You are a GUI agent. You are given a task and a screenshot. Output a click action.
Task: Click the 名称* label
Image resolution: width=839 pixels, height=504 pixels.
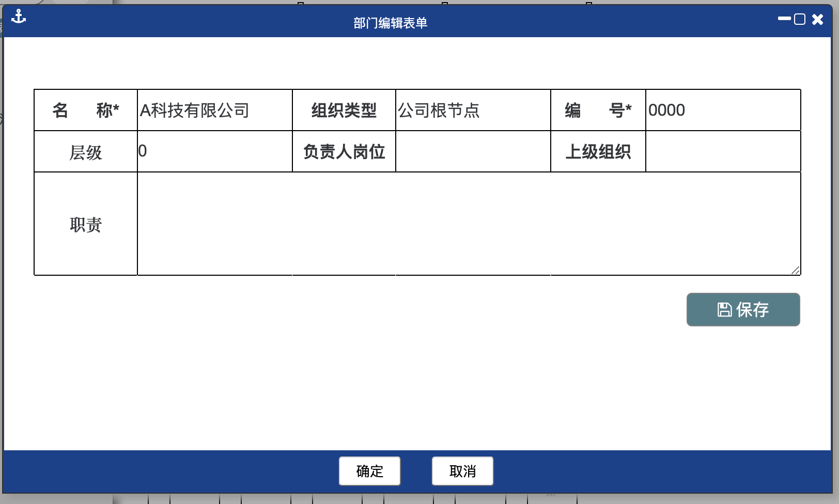click(x=86, y=111)
